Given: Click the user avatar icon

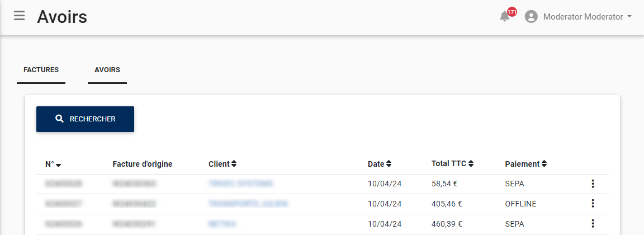Looking at the screenshot, I should click(x=531, y=17).
